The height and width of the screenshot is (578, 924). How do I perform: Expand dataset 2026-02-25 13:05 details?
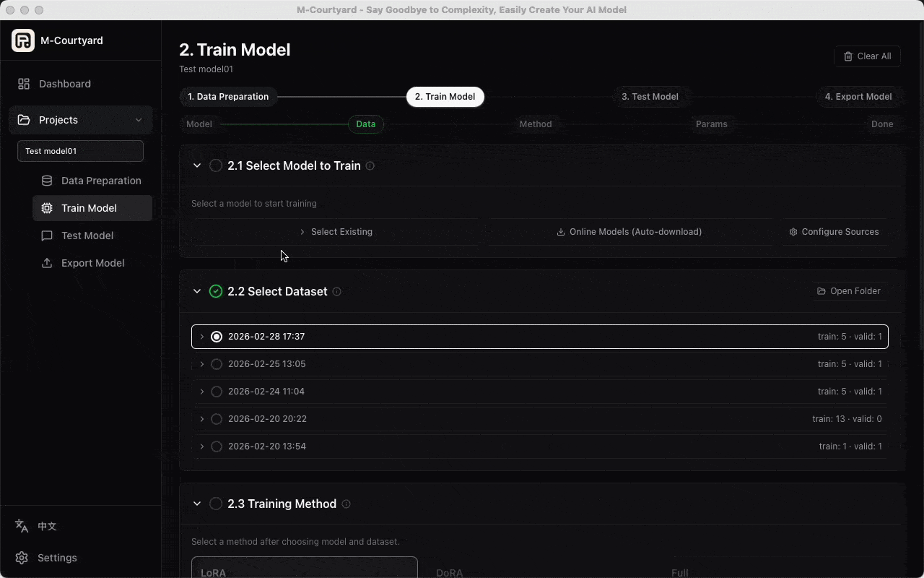pos(202,364)
